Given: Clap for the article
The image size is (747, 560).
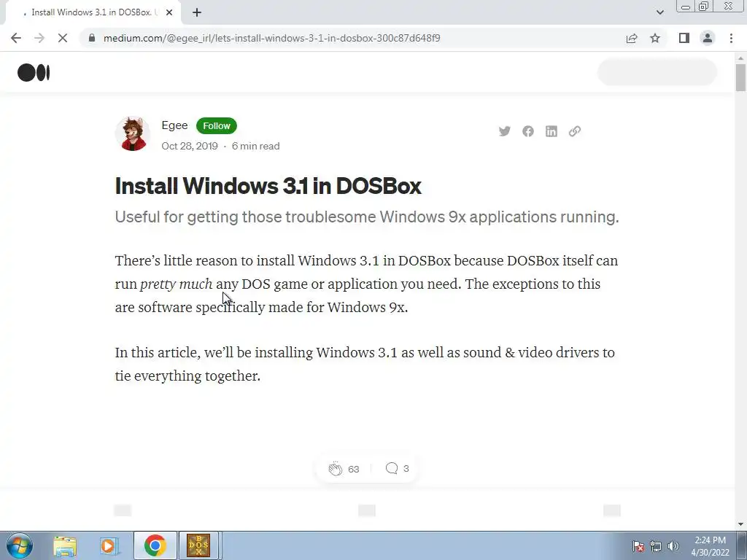Looking at the screenshot, I should pos(336,469).
